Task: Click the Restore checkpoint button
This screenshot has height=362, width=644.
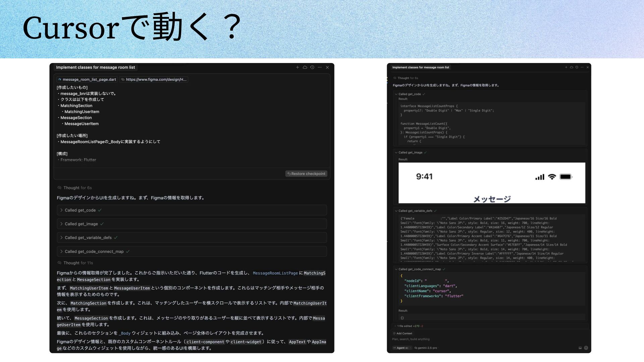Action: (306, 174)
